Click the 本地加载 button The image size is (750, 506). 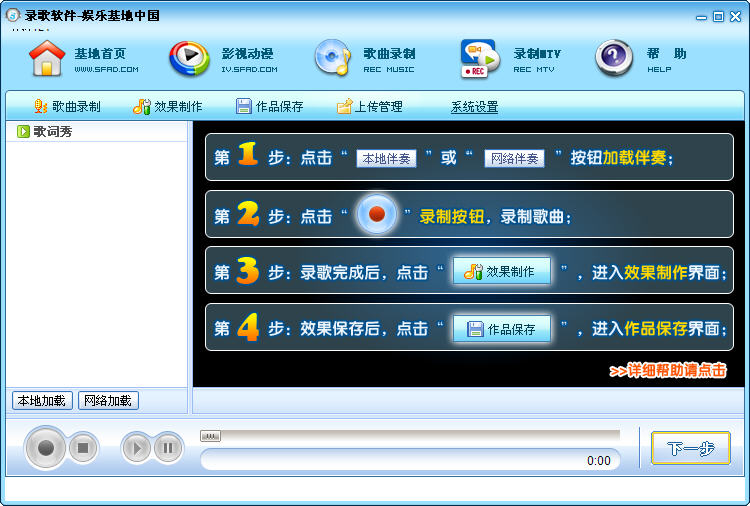point(41,400)
